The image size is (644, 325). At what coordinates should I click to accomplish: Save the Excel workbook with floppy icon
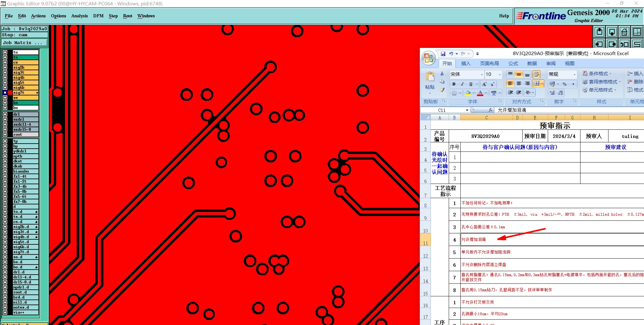[443, 54]
